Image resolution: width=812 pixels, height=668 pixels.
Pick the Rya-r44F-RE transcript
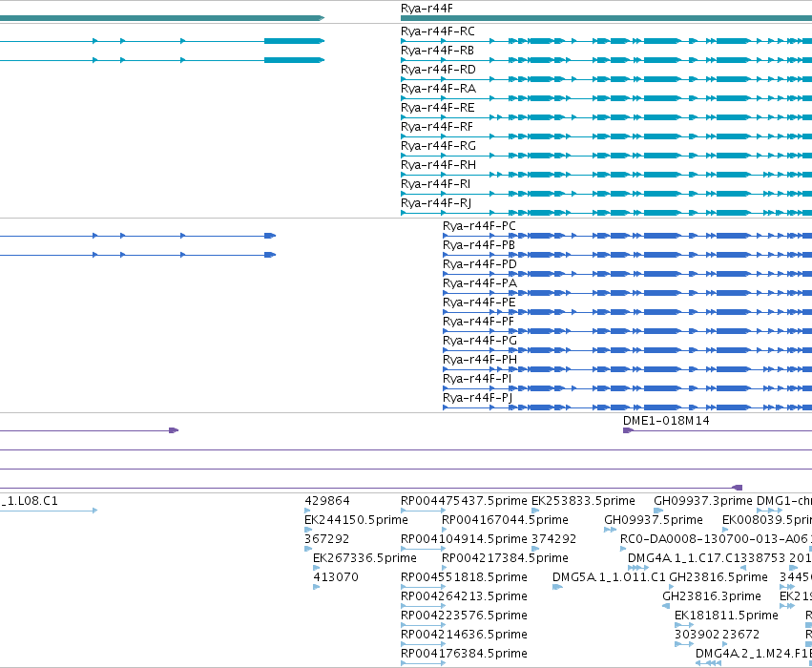[x=438, y=108]
